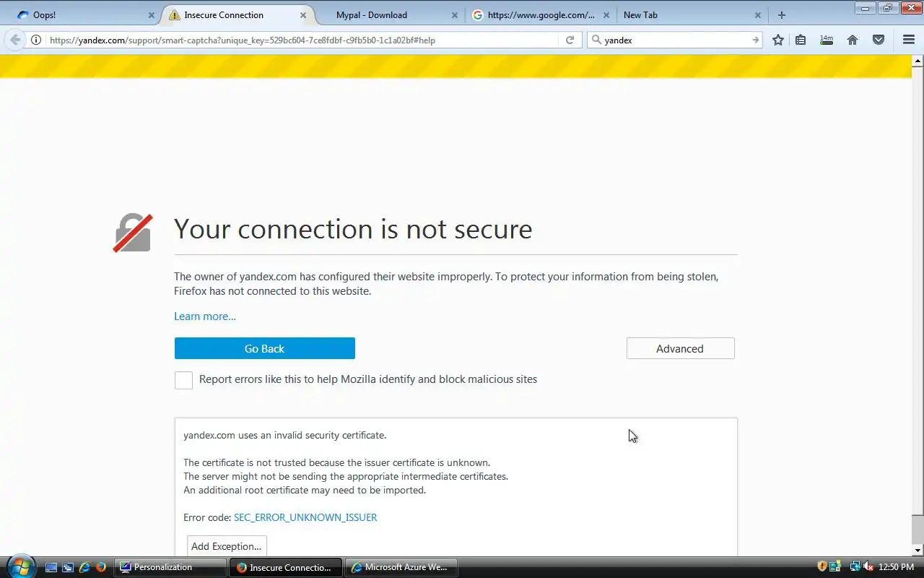The height and width of the screenshot is (578, 924).
Task: Launch Internet Explorer from quick launch
Action: [84, 567]
